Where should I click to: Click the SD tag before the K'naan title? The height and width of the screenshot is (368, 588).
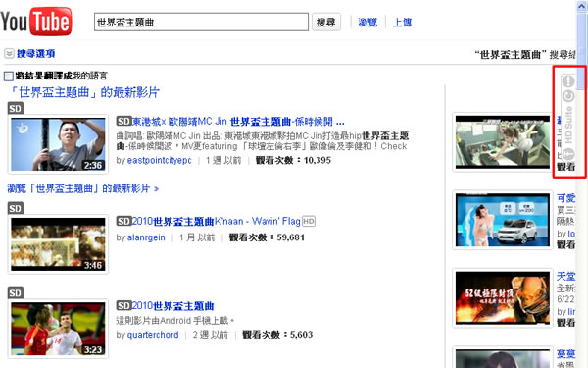click(x=123, y=221)
